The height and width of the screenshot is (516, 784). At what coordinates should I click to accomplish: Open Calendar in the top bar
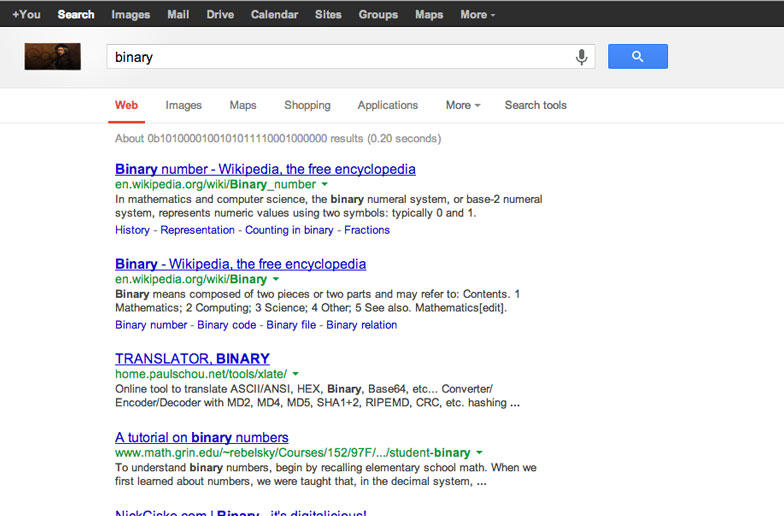(274, 14)
